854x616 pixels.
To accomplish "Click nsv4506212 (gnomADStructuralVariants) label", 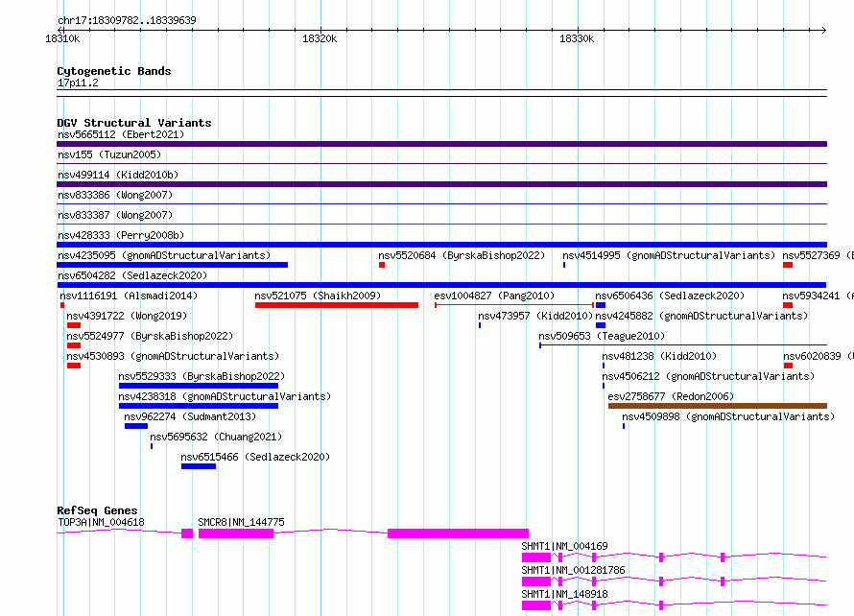I will (708, 376).
